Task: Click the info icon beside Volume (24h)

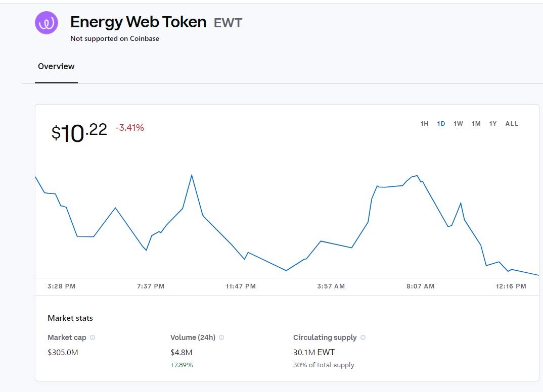Action: point(221,337)
